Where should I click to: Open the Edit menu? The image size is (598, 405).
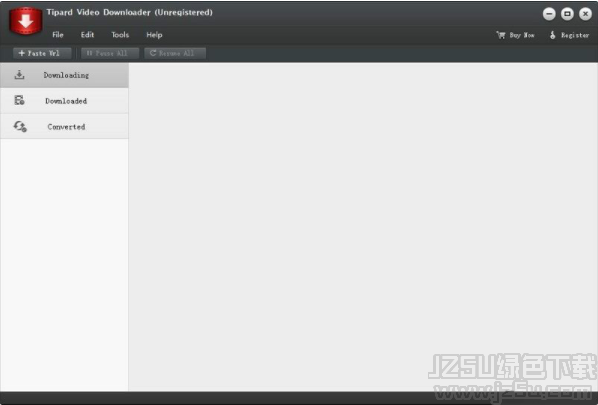87,35
